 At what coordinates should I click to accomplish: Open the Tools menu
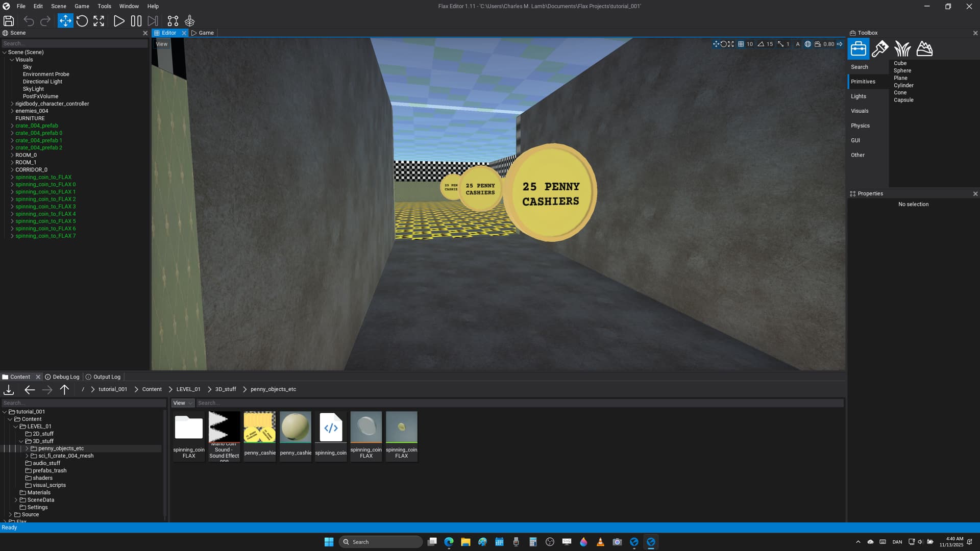click(104, 6)
